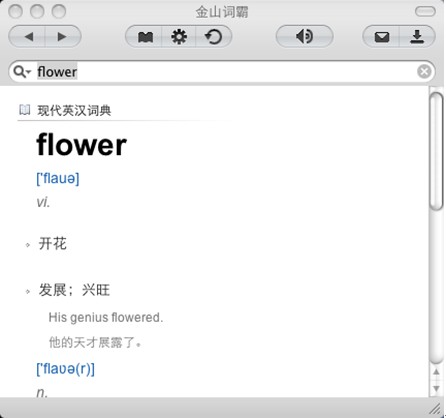Click the scrollbar up arrow
This screenshot has height=418, width=446.
[x=436, y=372]
